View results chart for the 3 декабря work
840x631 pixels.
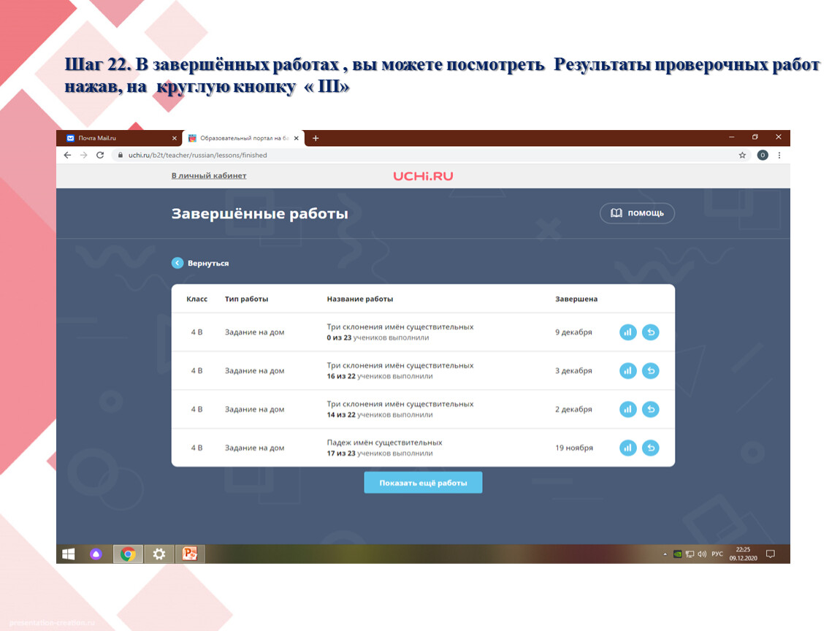coord(627,371)
